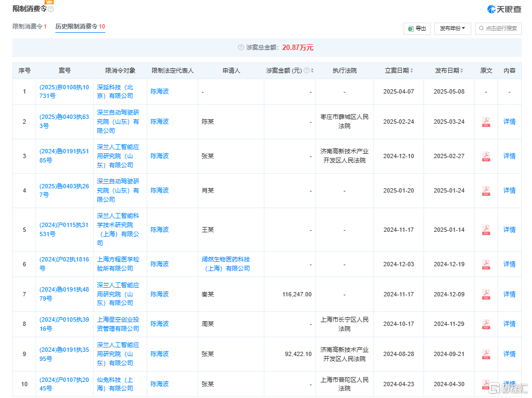Select 历史限制消费令 10 tab

tap(81, 26)
